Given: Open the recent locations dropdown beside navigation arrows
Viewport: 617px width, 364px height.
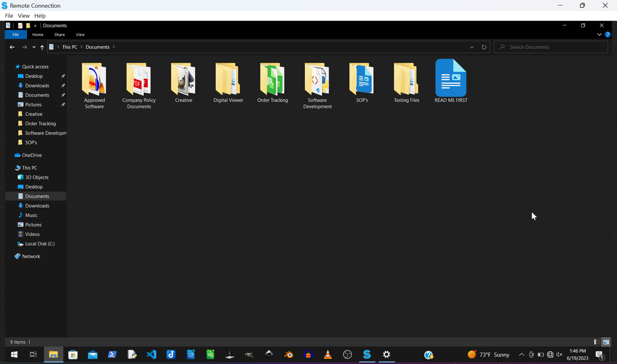Looking at the screenshot, I should 34,47.
